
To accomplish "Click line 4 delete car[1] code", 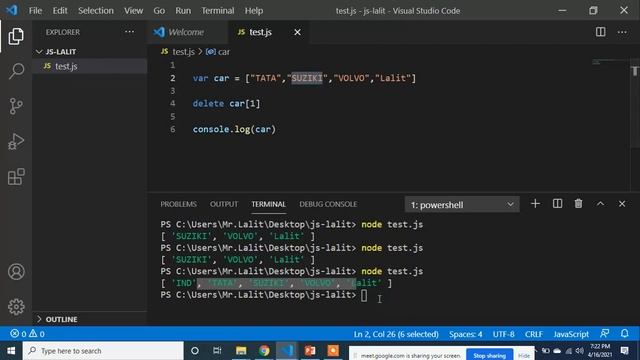I will pyautogui.click(x=226, y=104).
